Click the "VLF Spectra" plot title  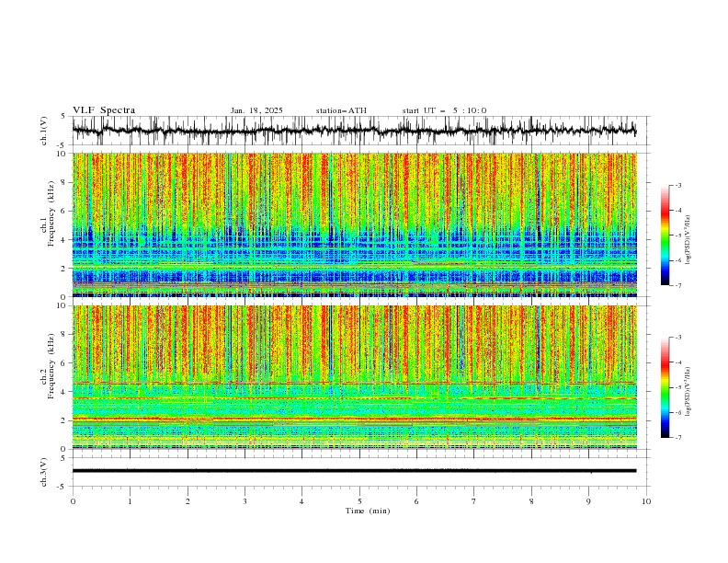104,110
